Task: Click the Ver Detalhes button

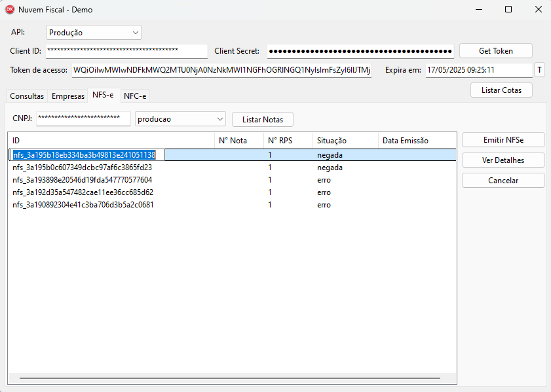Action: [503, 160]
